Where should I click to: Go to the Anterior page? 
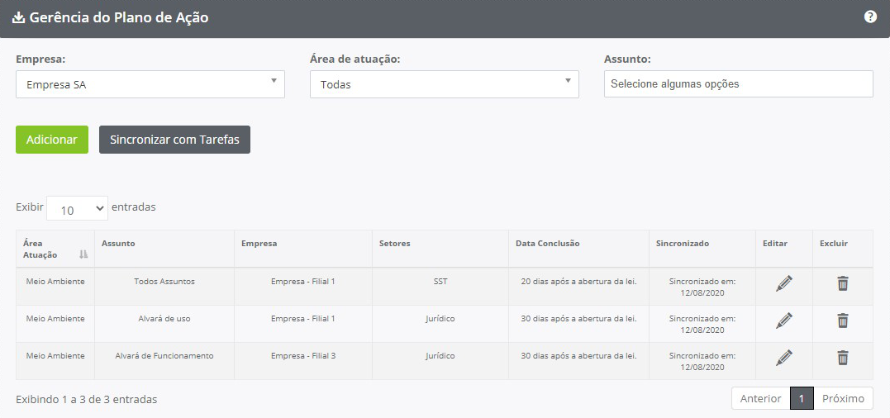click(760, 398)
